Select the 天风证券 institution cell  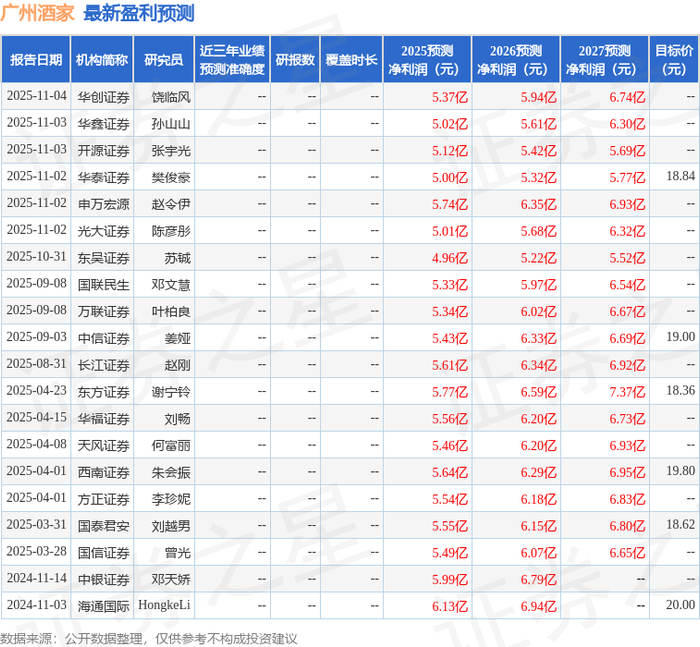pos(104,445)
